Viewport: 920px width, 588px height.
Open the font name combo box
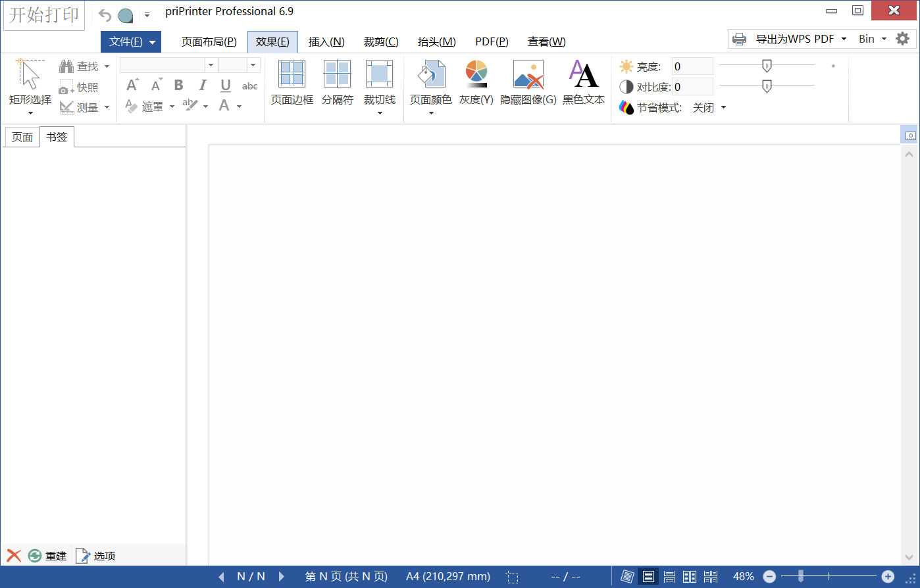tap(211, 65)
